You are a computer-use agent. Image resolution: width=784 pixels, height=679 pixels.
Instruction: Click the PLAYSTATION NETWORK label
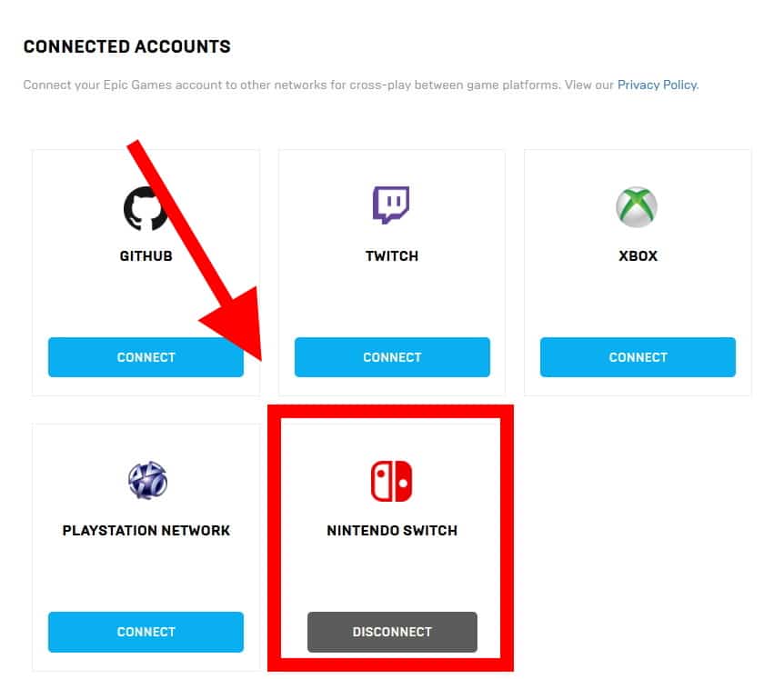tap(146, 531)
